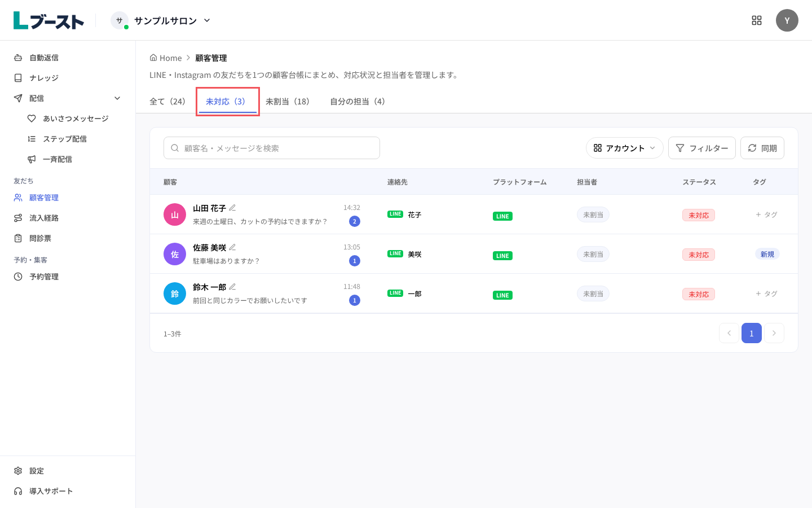Go to page 1 in pagination
This screenshot has width=812, height=508.
(x=752, y=333)
